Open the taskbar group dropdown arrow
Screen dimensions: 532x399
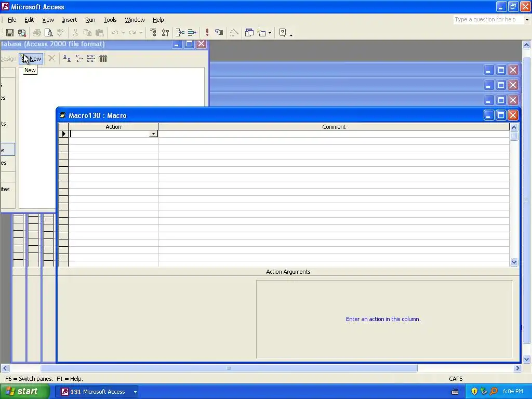pos(135,392)
